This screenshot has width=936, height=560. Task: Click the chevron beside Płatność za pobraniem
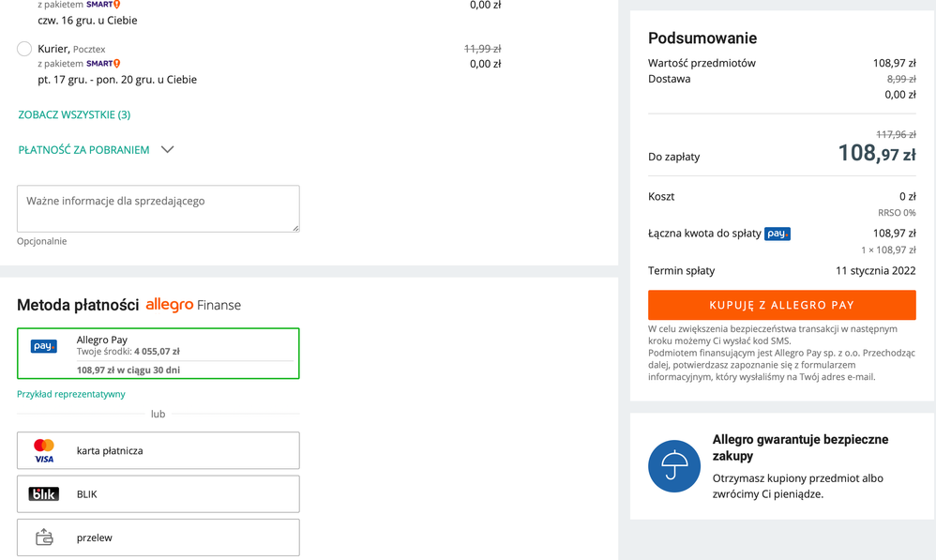click(168, 150)
